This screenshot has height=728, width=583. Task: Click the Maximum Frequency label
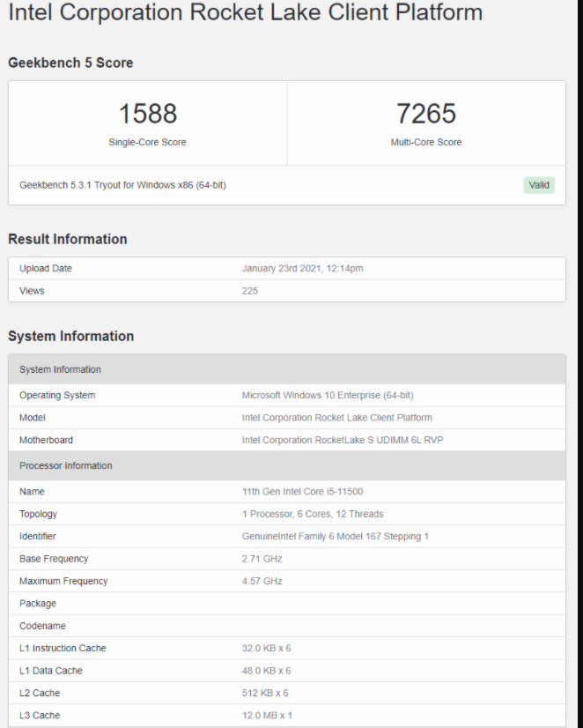(63, 581)
